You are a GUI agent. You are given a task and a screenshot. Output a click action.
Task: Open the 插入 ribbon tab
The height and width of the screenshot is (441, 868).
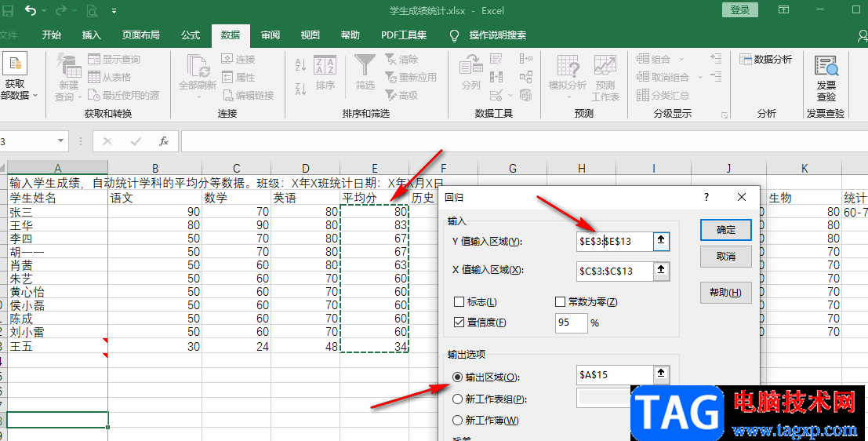91,35
